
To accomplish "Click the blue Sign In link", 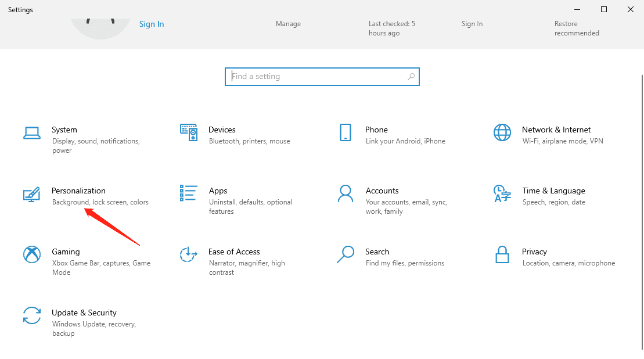I will [x=152, y=24].
